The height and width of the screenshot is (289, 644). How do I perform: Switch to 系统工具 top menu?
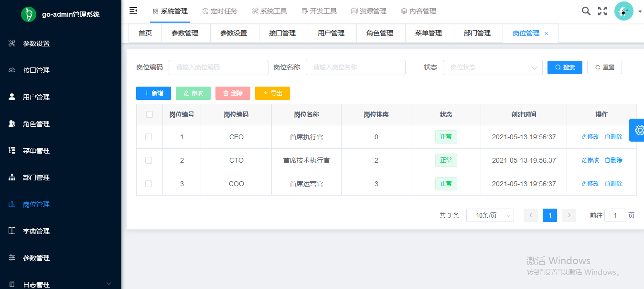(269, 11)
